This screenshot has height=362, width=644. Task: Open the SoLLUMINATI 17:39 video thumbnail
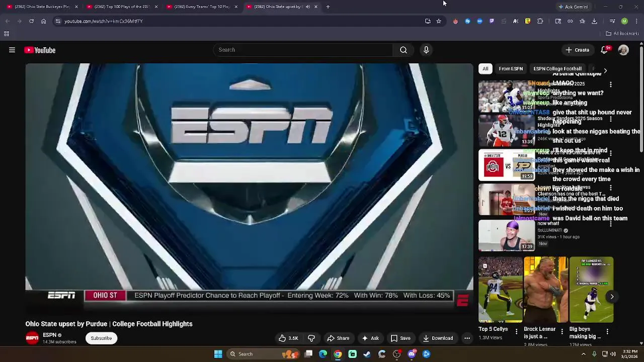507,235
